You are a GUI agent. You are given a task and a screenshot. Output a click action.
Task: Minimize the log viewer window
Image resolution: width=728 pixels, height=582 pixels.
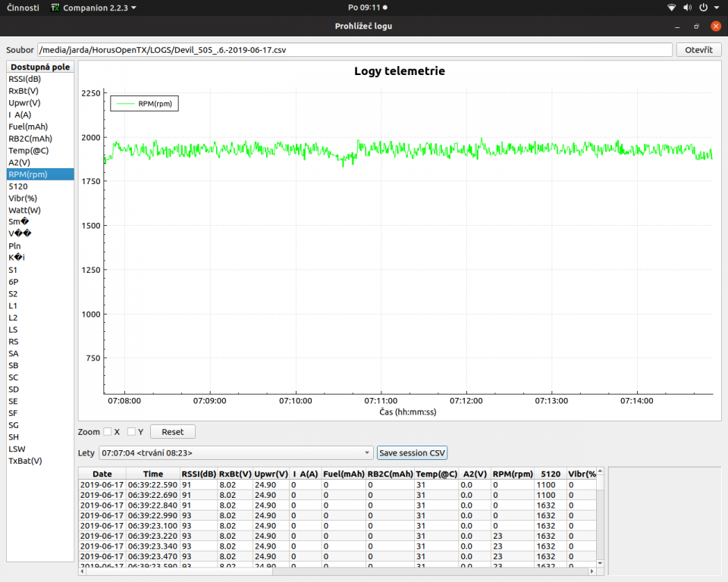point(679,26)
